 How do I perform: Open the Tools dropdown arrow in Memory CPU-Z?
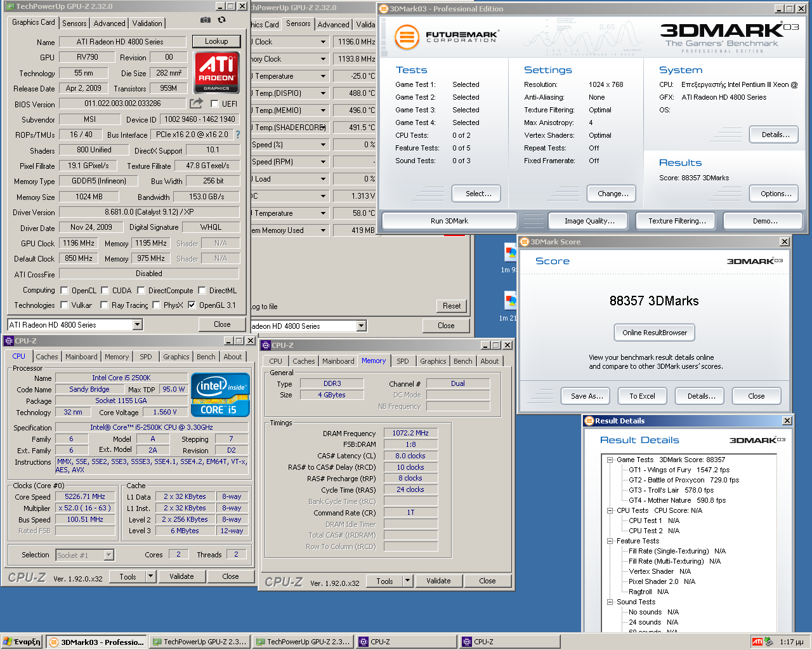[408, 581]
